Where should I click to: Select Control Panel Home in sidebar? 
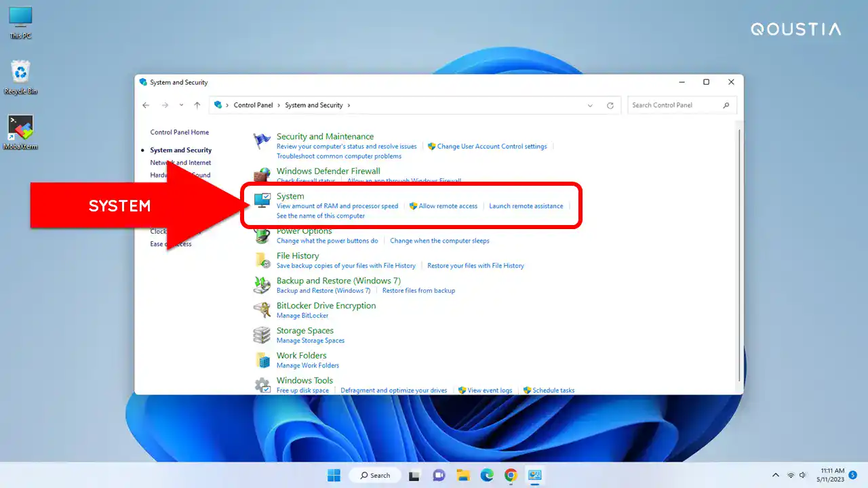click(180, 132)
